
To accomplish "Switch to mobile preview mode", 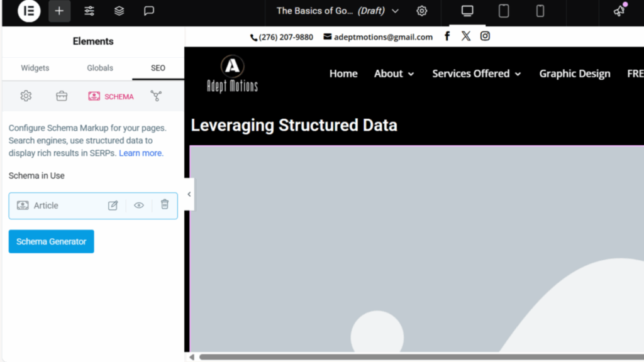I will (x=540, y=11).
